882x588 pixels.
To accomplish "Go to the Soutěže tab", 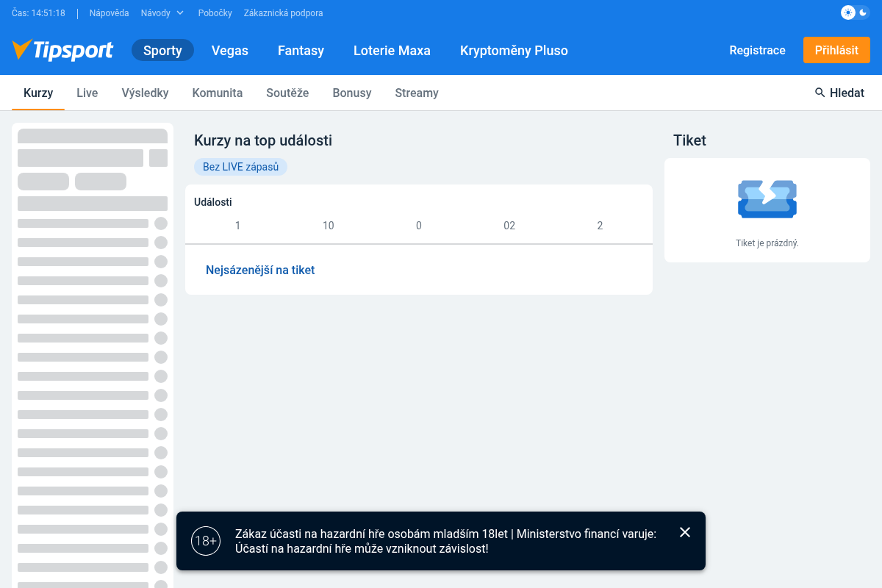I will pyautogui.click(x=287, y=93).
